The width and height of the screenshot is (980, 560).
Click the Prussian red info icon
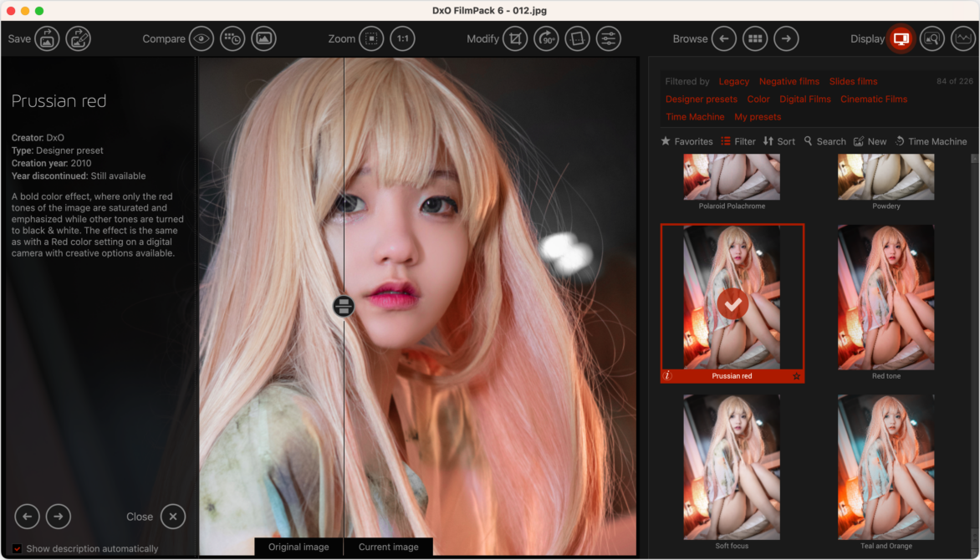[667, 375]
